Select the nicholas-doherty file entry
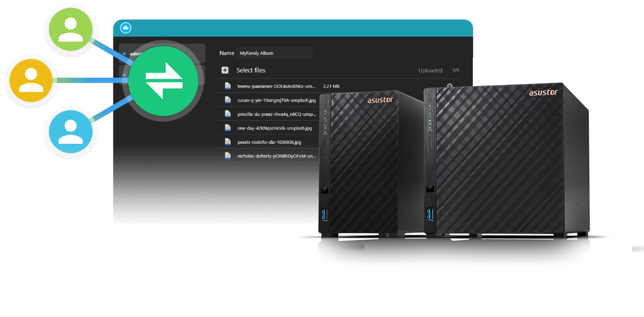Screen dimensions: 644x317 pyautogui.click(x=276, y=156)
